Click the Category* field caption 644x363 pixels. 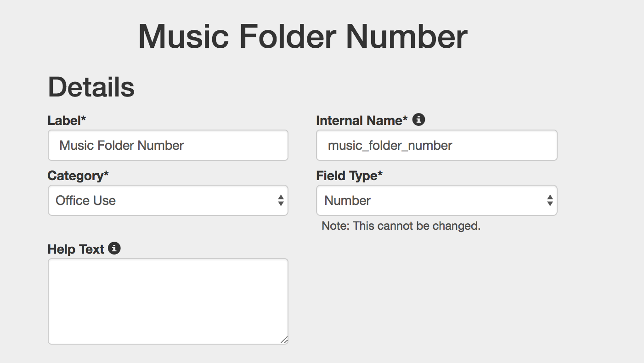[x=78, y=176]
